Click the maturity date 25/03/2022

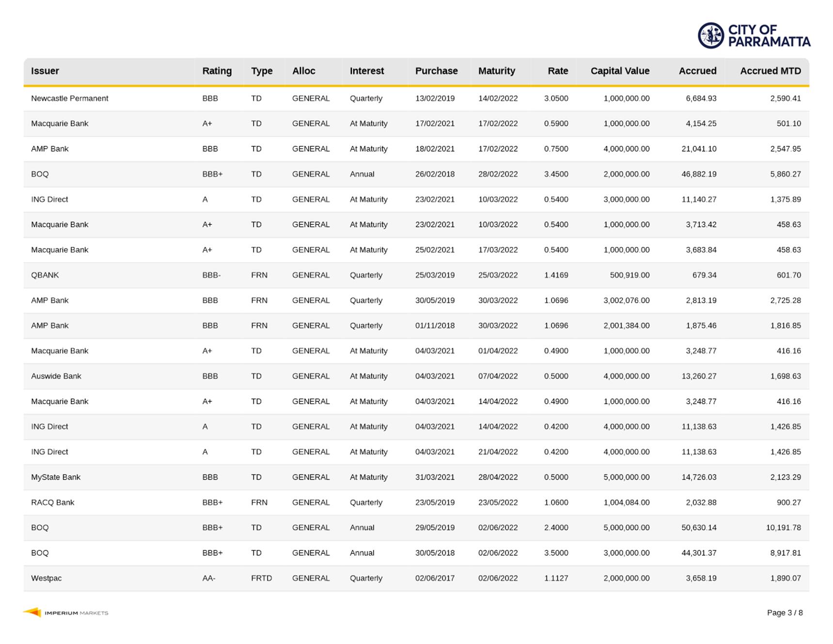tap(498, 275)
